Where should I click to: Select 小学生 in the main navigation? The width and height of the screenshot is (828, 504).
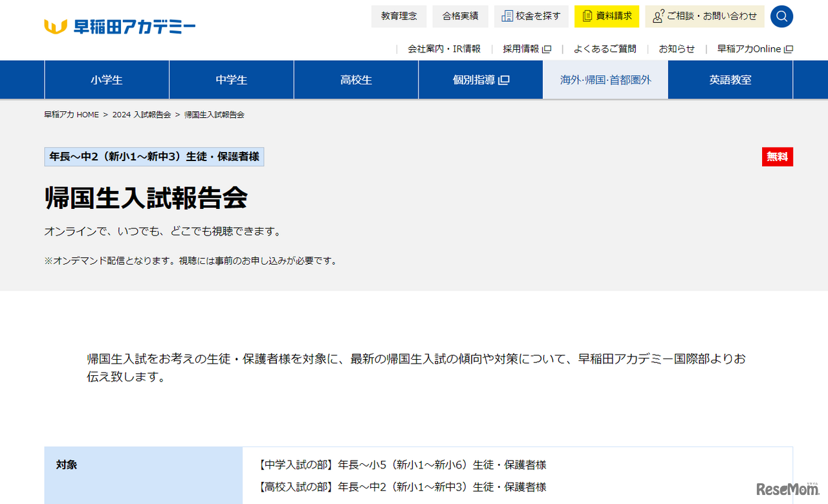point(107,80)
